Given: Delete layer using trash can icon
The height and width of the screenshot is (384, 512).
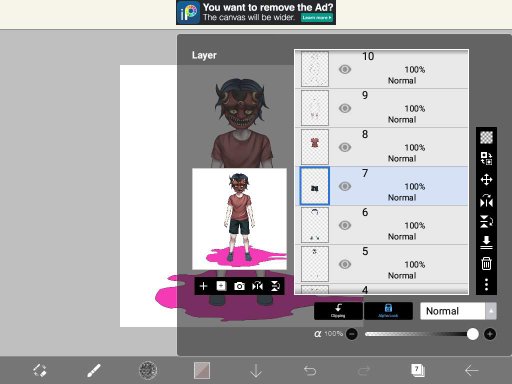Looking at the screenshot, I should coord(486,264).
